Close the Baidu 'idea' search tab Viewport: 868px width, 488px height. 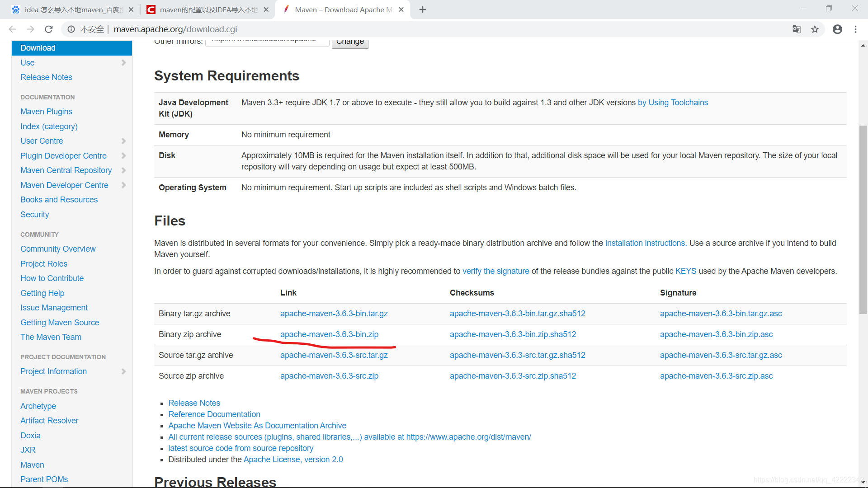click(131, 9)
